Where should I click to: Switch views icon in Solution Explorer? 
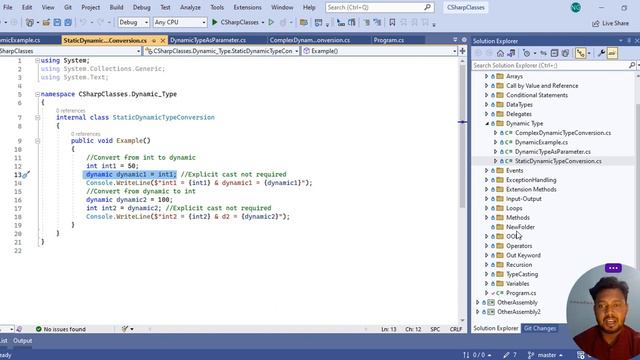coord(511,53)
